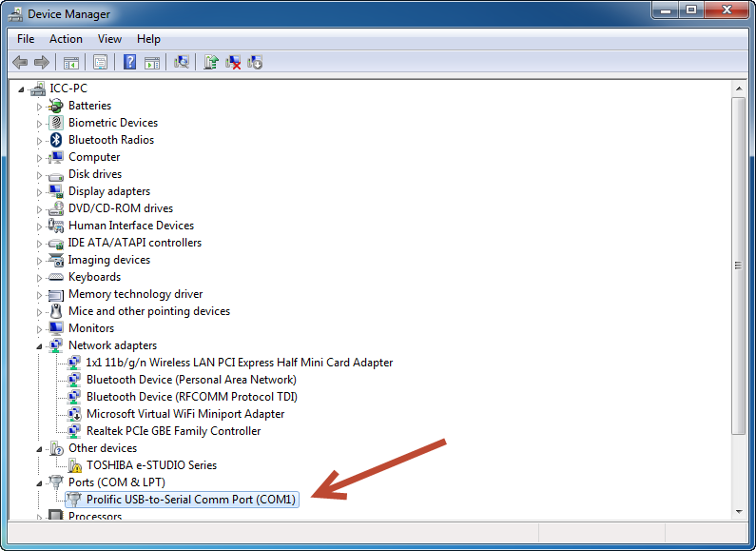Select Microsoft Virtual WiFi Miniport Adapter
756x551 pixels.
point(185,414)
